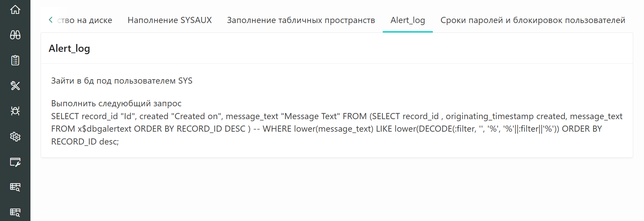Open the last table search icon at sidebar bottom

[x=15, y=213]
